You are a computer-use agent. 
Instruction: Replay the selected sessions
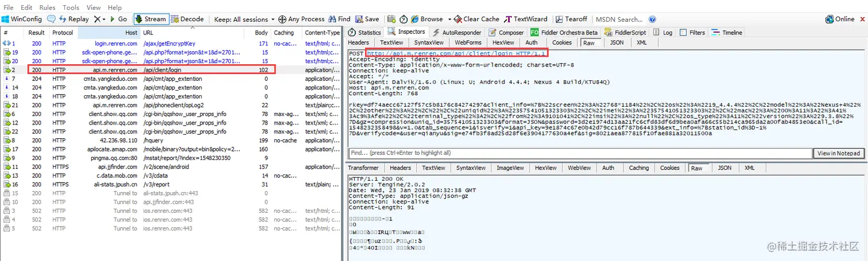click(x=73, y=19)
